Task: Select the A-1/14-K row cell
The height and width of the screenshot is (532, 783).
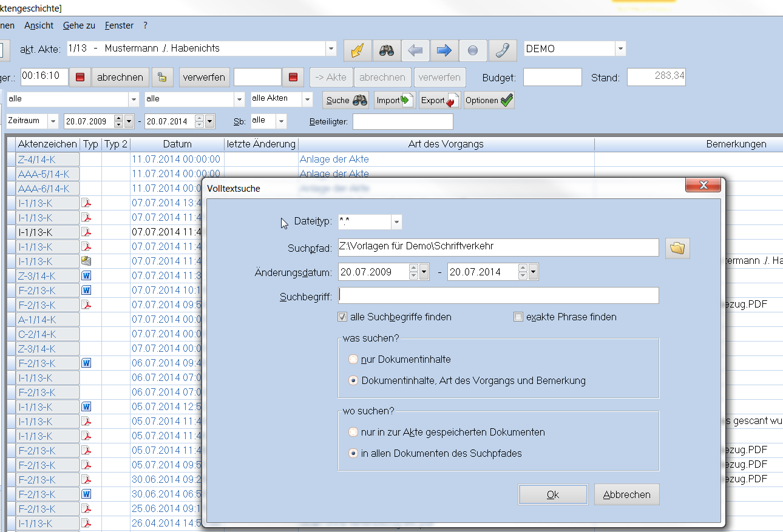Action: (x=47, y=319)
